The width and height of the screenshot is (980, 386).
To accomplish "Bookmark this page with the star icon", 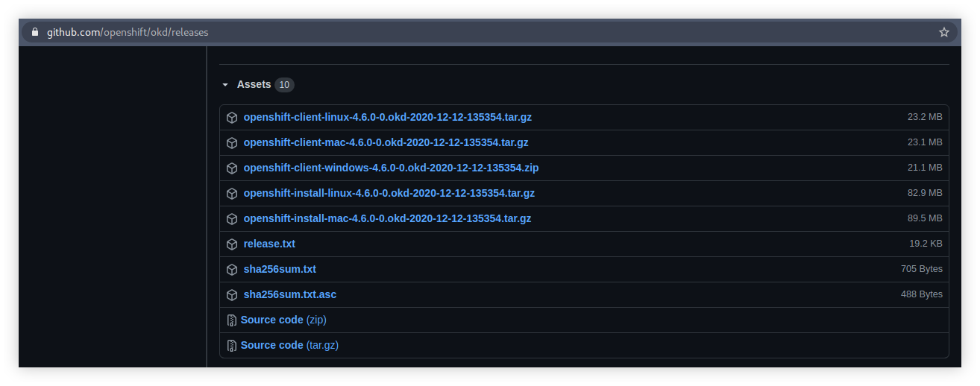I will pos(943,32).
